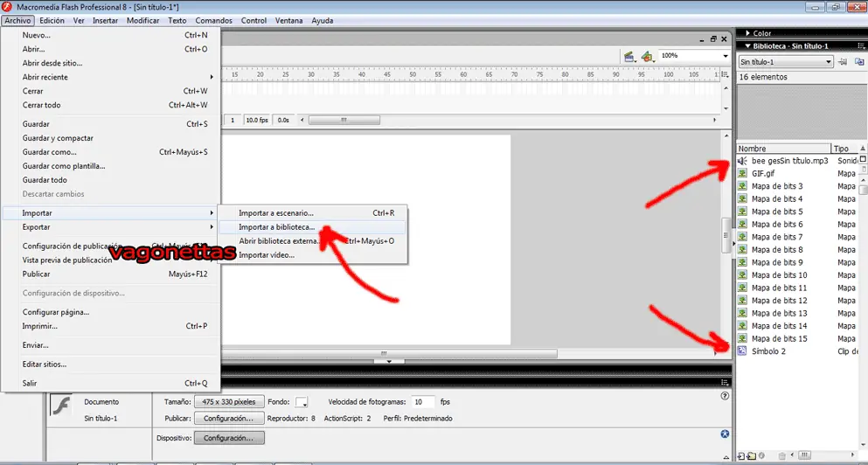Collapse the bottom panels using divider arrow
The image size is (868, 465).
point(389,362)
